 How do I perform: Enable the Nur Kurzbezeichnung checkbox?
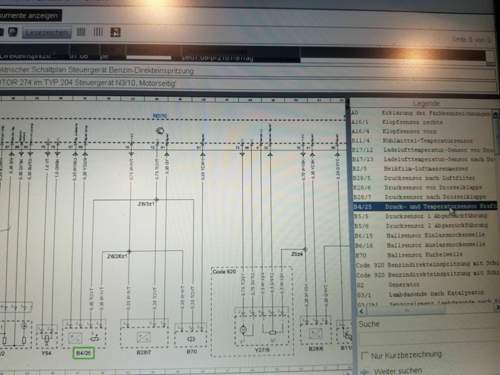[x=365, y=355]
